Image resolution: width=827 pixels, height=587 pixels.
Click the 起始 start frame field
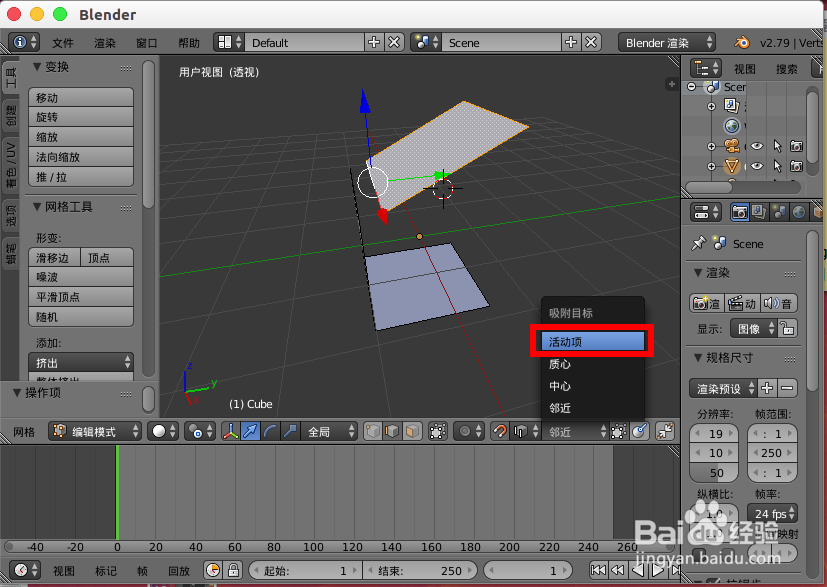305,570
